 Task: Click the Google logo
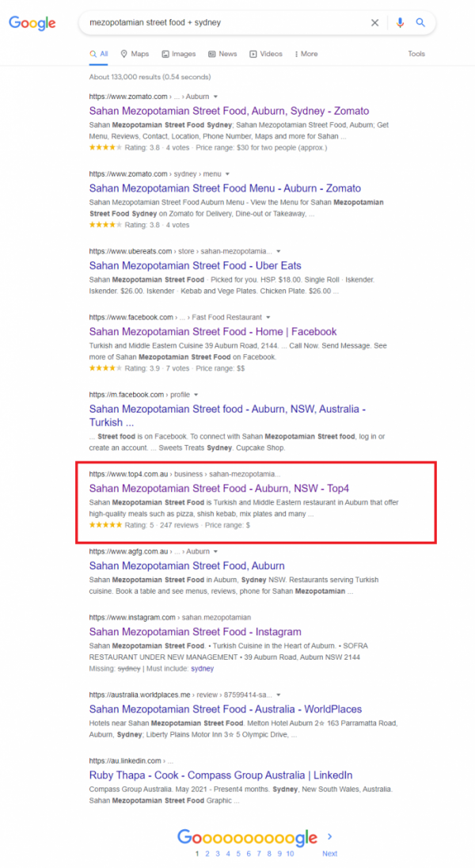pos(32,23)
